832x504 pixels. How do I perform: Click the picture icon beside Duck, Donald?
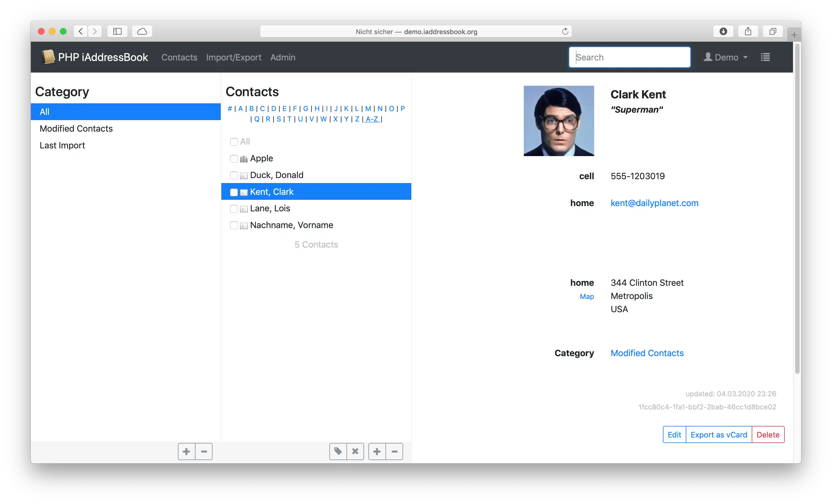point(244,176)
